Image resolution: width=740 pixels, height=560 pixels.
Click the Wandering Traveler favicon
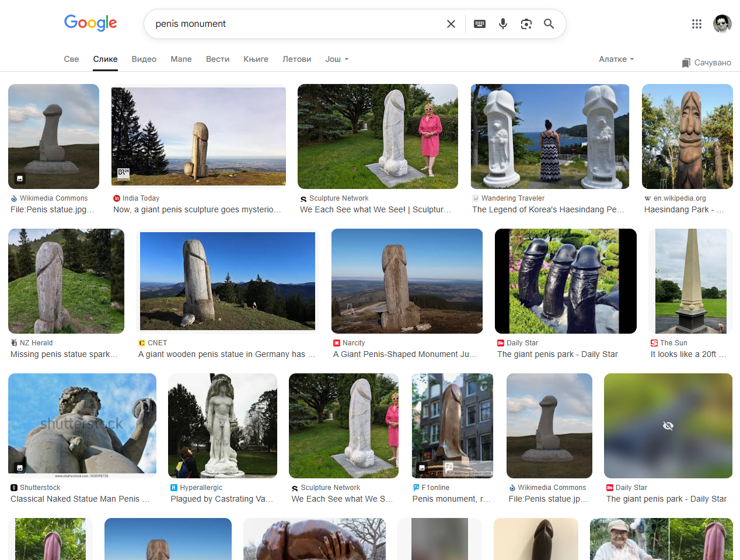coord(476,198)
